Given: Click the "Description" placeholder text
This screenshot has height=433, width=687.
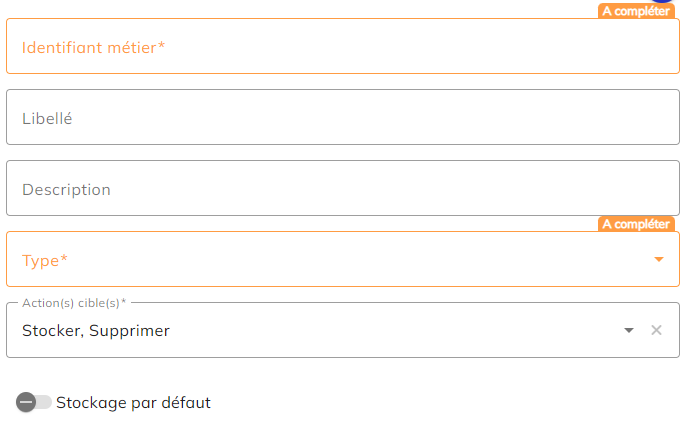Looking at the screenshot, I should click(x=66, y=189).
